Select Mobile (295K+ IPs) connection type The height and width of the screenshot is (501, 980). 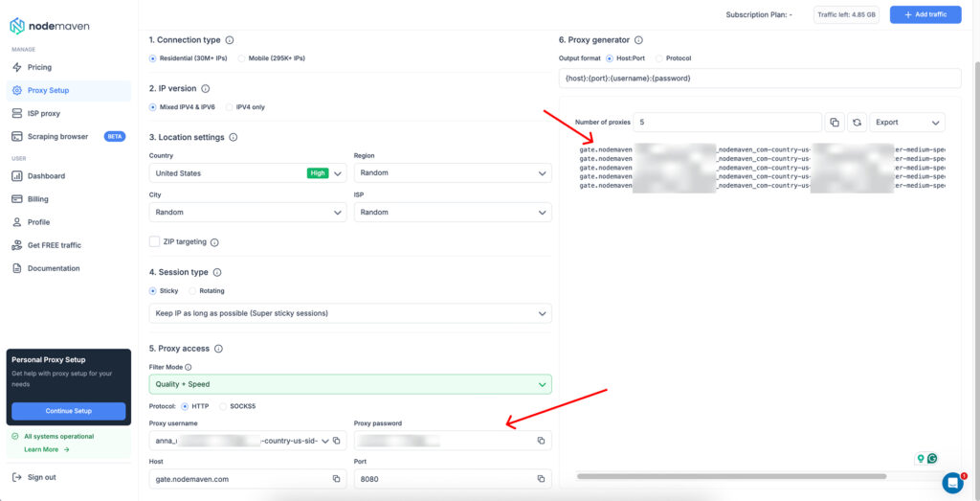(241, 58)
